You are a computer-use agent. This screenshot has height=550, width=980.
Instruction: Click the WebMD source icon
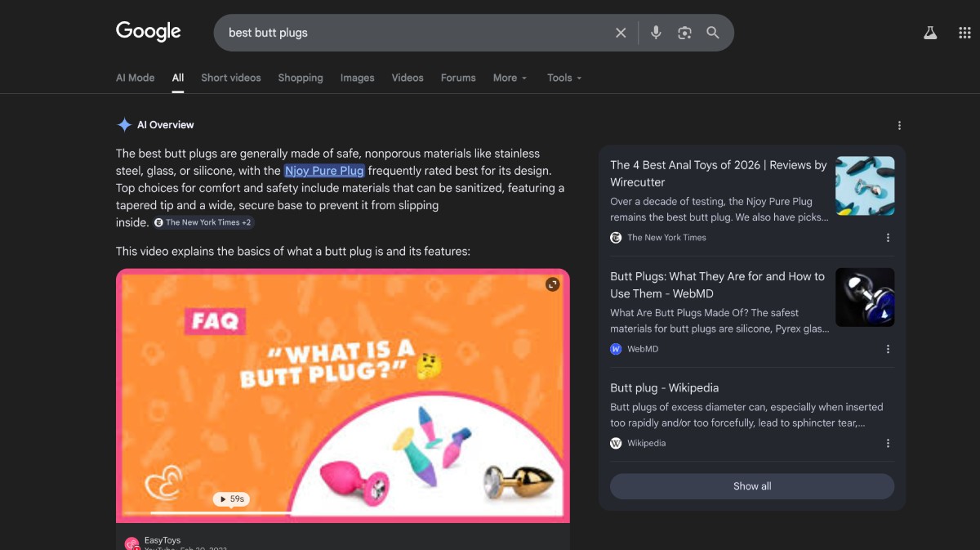coord(616,349)
